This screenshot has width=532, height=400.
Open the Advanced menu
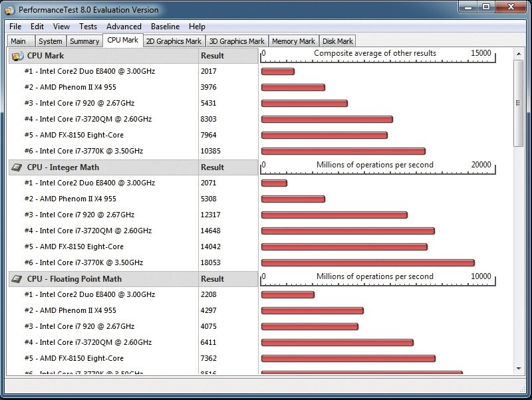pos(124,27)
